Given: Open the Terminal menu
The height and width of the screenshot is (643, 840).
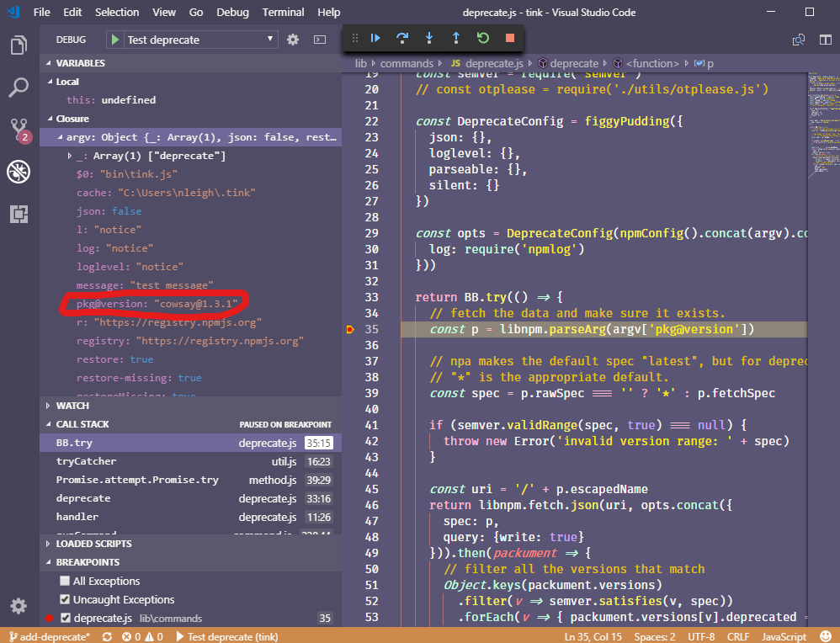Looking at the screenshot, I should [x=283, y=12].
